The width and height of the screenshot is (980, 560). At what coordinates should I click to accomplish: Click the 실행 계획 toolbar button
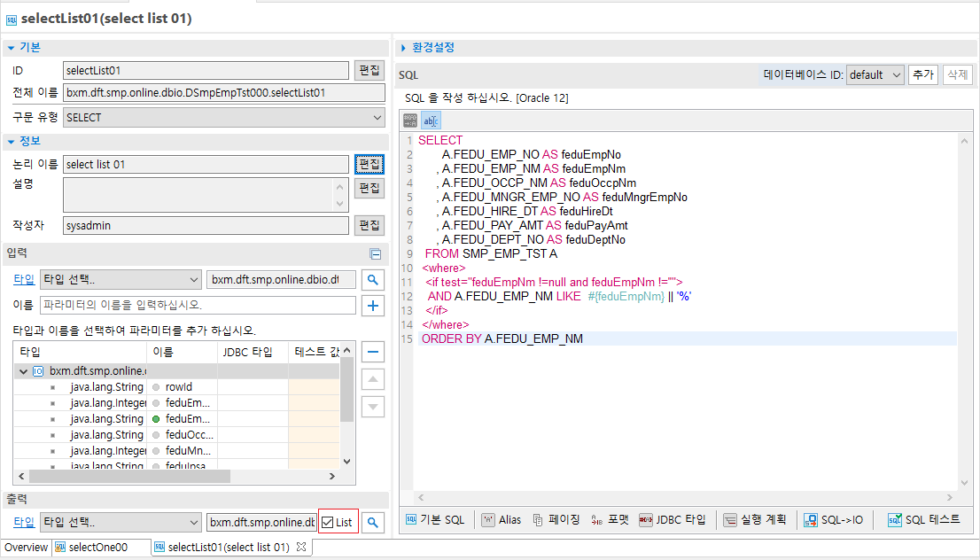pos(754,520)
